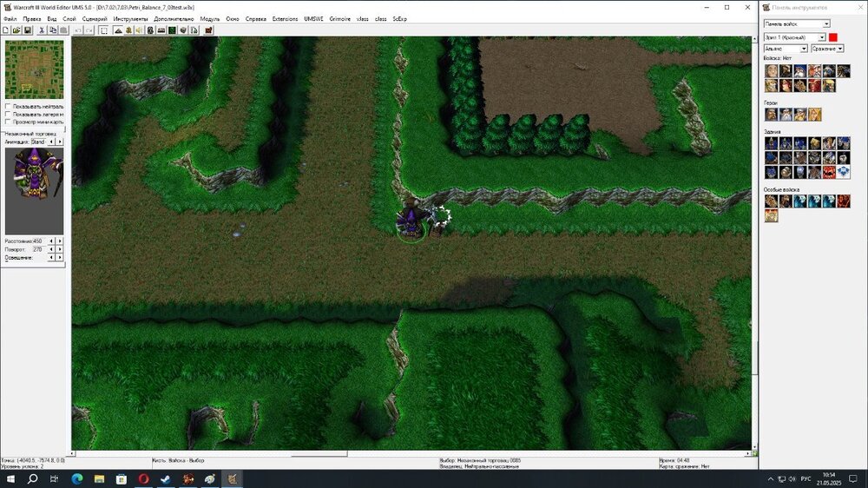Viewport: 868px width, 488px height.
Task: Open the Сценарий menu
Action: coord(95,18)
